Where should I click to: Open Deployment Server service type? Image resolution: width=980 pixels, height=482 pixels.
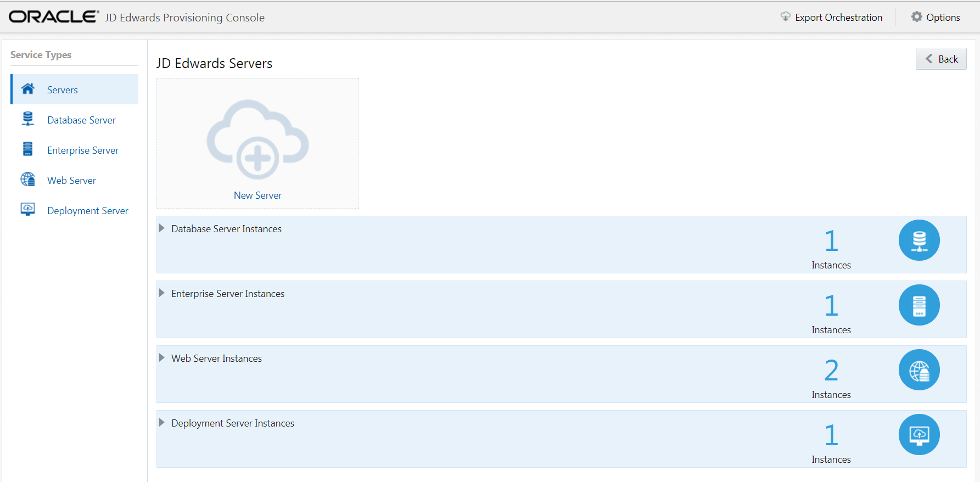coord(75,210)
